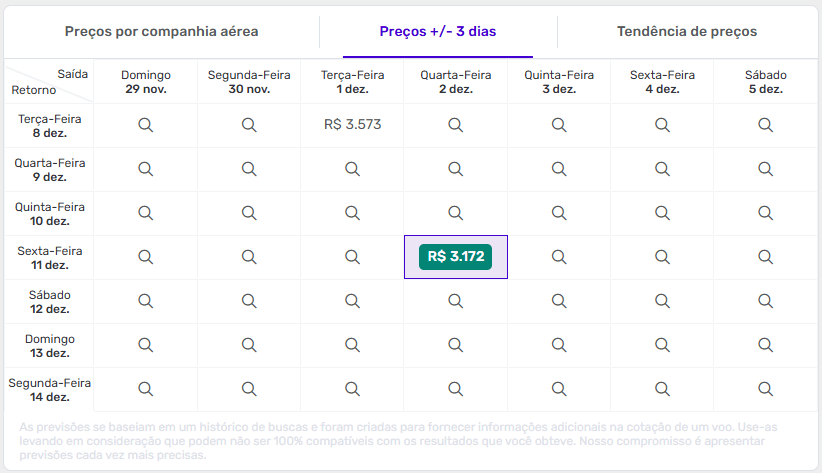The height and width of the screenshot is (473, 822).
Task: Search price for Nov 30 departure, Dec 12 return
Action: [249, 301]
